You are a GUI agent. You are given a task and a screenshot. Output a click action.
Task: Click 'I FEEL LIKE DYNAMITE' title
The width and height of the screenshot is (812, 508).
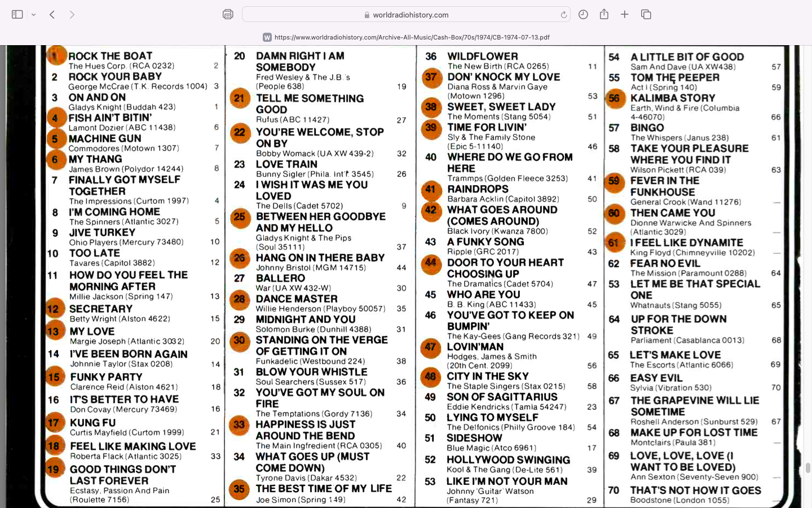(x=687, y=243)
